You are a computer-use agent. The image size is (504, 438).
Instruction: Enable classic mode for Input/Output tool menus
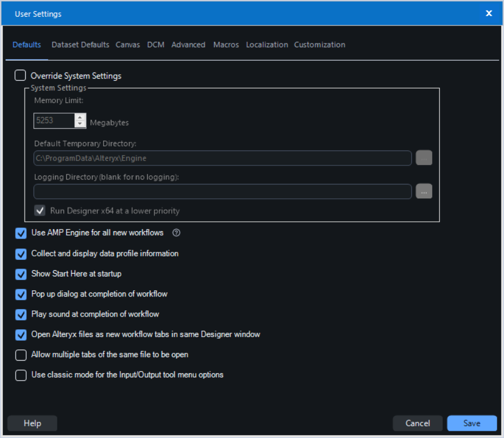pyautogui.click(x=21, y=375)
